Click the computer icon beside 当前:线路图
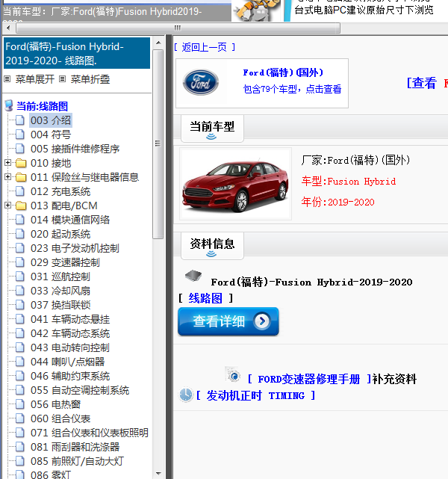This screenshot has height=479, width=448. pos(9,105)
